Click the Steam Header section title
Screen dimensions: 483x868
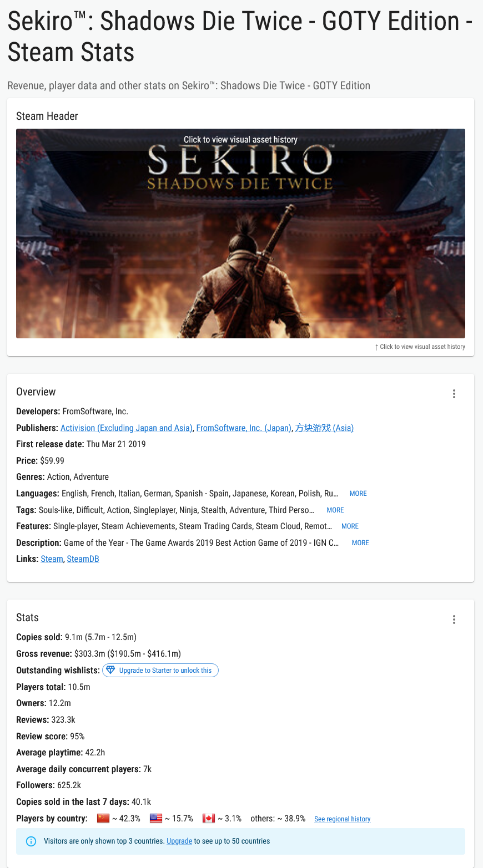point(47,116)
